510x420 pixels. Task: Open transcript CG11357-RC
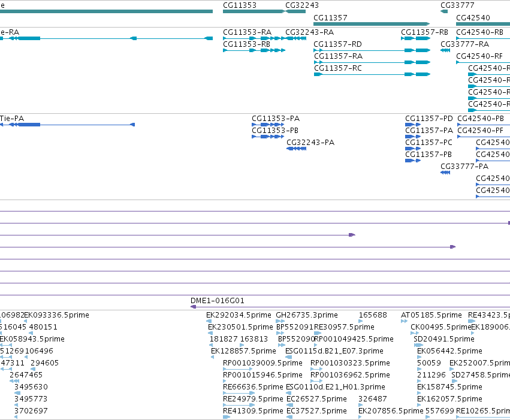click(338, 68)
